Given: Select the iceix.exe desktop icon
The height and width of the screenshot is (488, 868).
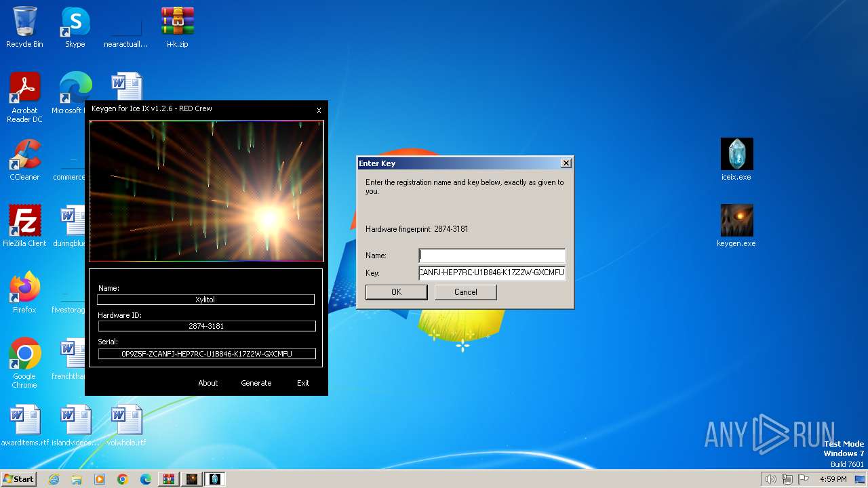Looking at the screenshot, I should [x=736, y=160].
